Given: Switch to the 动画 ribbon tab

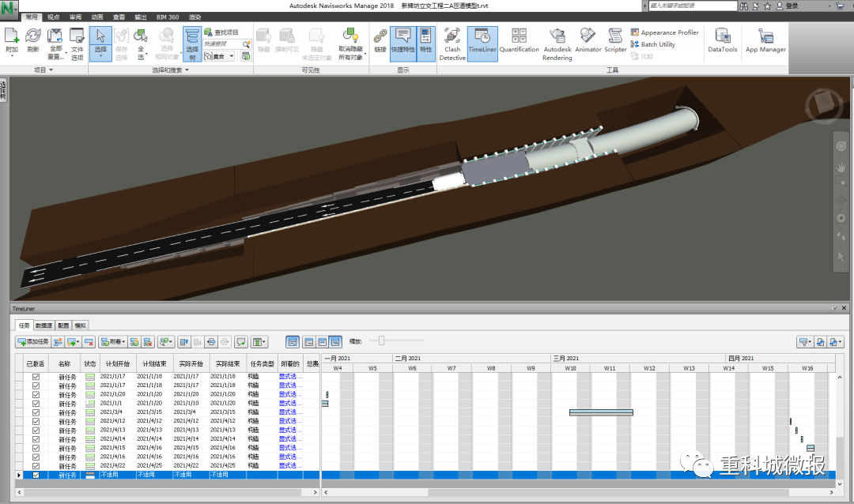Looking at the screenshot, I should pyautogui.click(x=97, y=17).
